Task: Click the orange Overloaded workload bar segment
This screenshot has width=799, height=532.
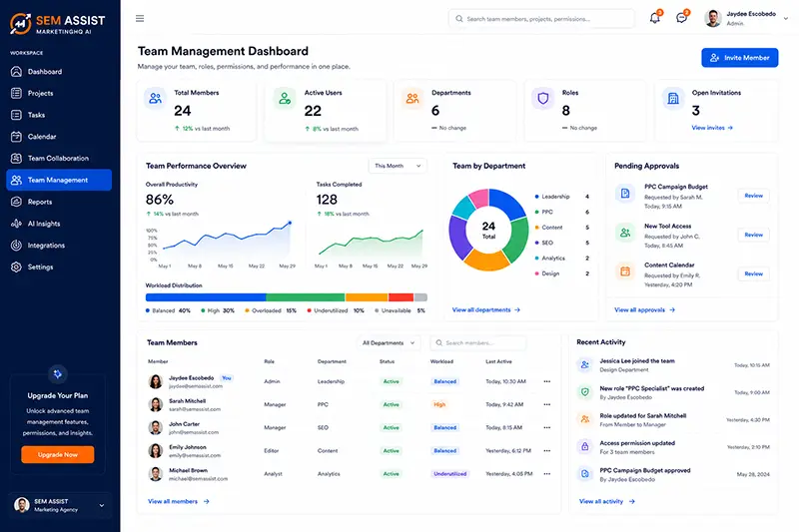Action: (x=367, y=297)
